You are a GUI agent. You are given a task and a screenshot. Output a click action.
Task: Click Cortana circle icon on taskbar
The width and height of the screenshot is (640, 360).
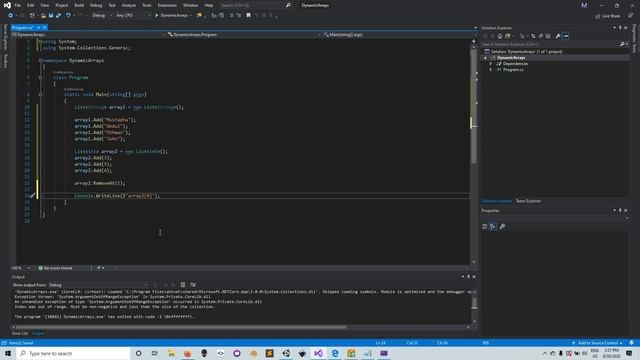click(x=138, y=353)
